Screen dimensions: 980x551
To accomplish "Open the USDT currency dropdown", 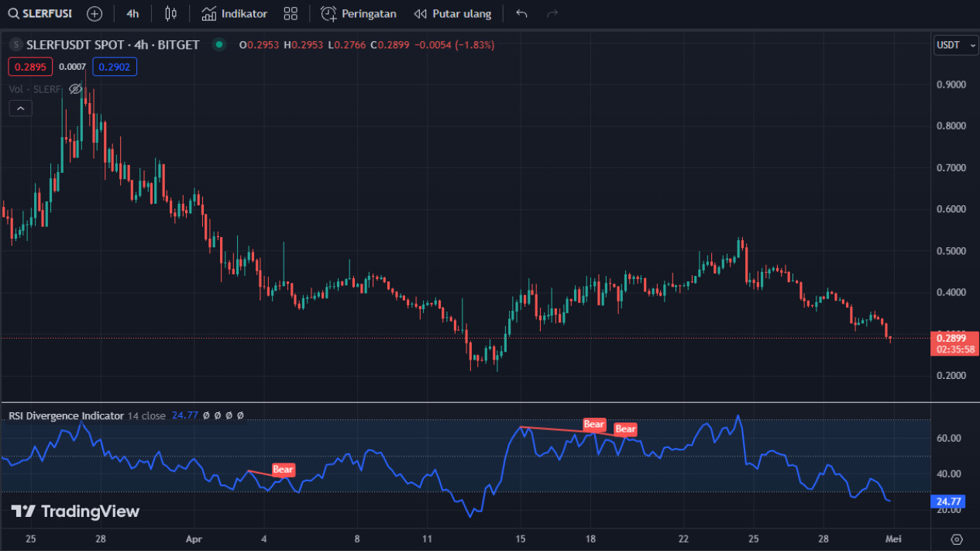I will 955,45.
